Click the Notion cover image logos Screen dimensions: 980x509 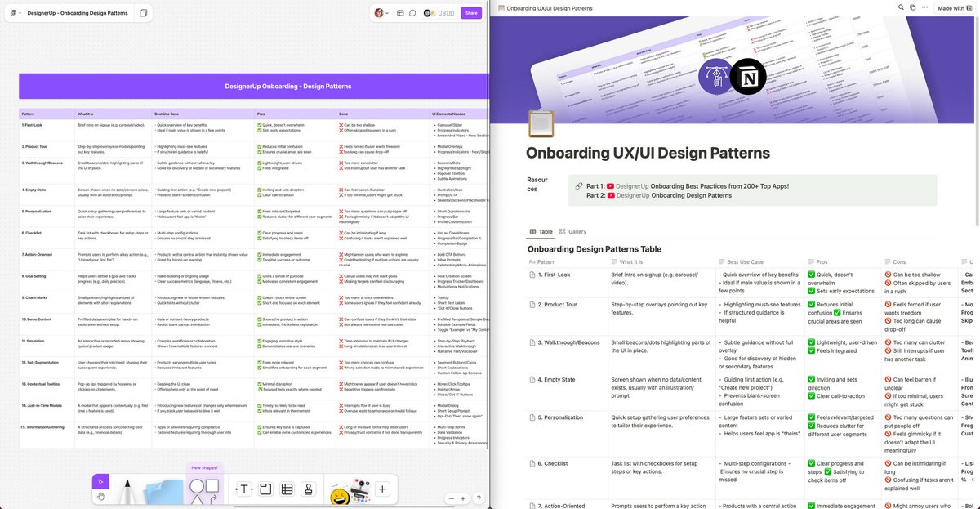point(732,78)
